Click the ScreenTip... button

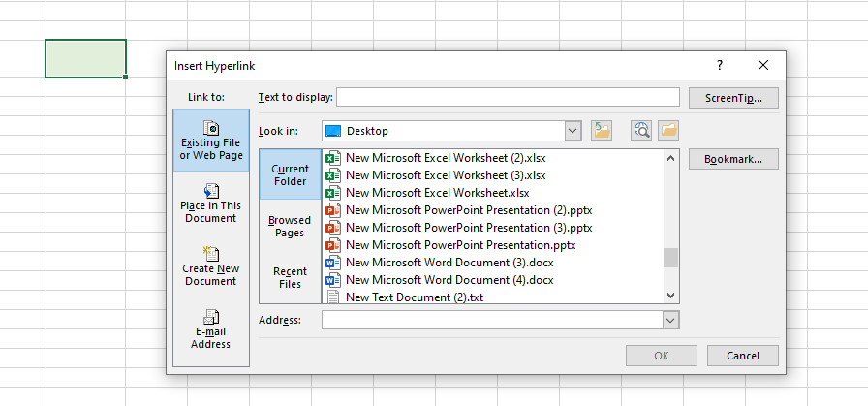733,98
